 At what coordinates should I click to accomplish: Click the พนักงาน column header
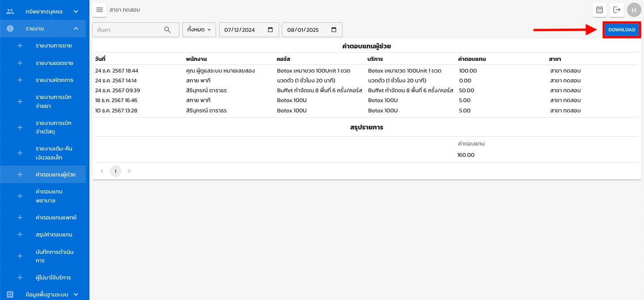pyautogui.click(x=196, y=59)
